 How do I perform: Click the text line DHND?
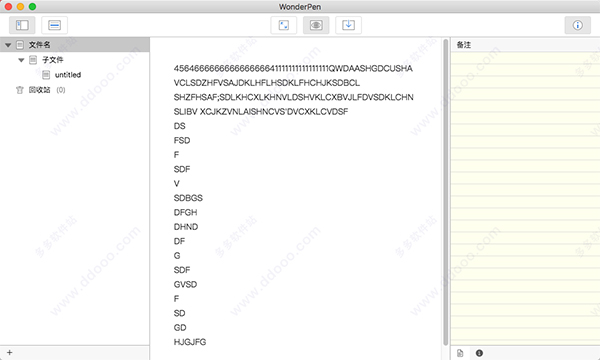click(186, 227)
